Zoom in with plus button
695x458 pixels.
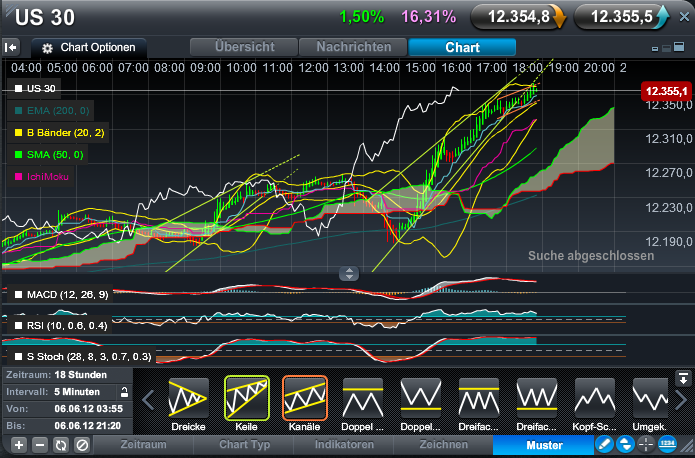(x=19, y=445)
